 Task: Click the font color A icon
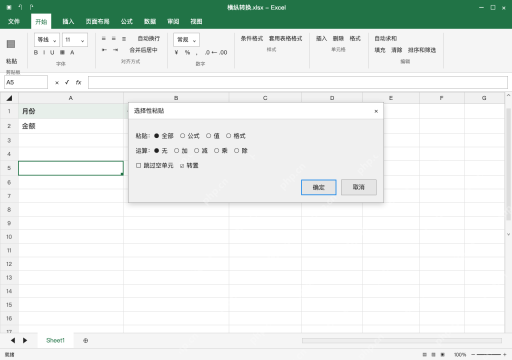[72, 52]
